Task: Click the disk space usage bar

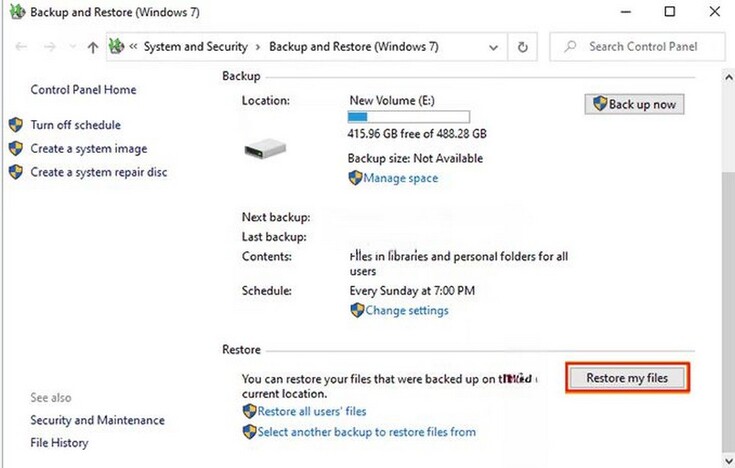Action: tap(407, 117)
